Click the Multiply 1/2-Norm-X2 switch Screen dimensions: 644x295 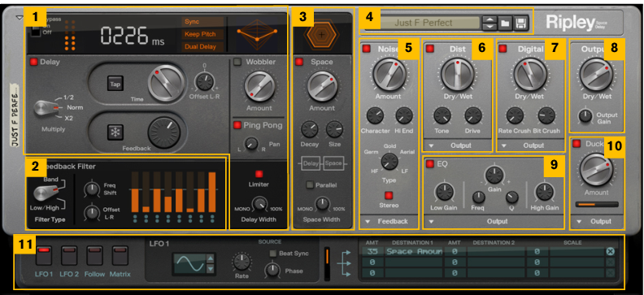pos(46,108)
